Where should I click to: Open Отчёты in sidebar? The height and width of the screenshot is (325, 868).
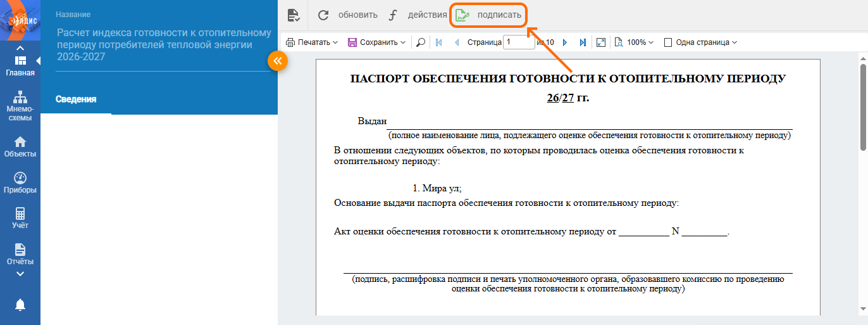click(20, 254)
